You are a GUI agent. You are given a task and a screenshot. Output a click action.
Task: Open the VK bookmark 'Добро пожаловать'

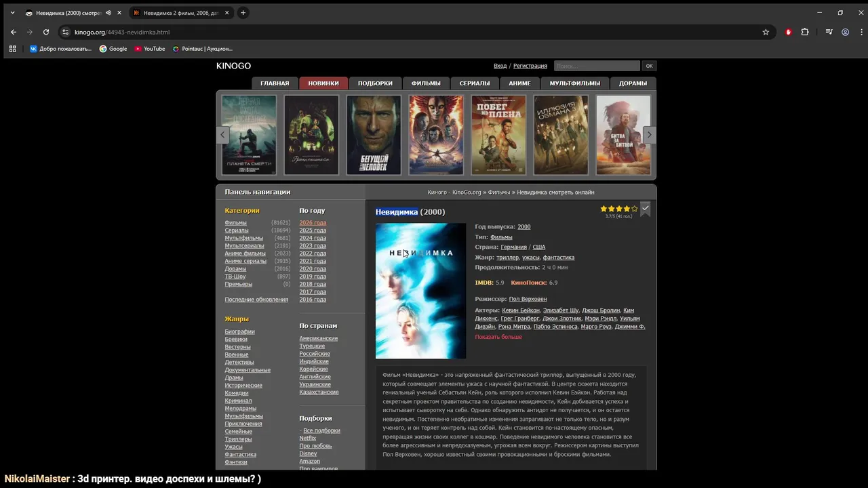(60, 49)
